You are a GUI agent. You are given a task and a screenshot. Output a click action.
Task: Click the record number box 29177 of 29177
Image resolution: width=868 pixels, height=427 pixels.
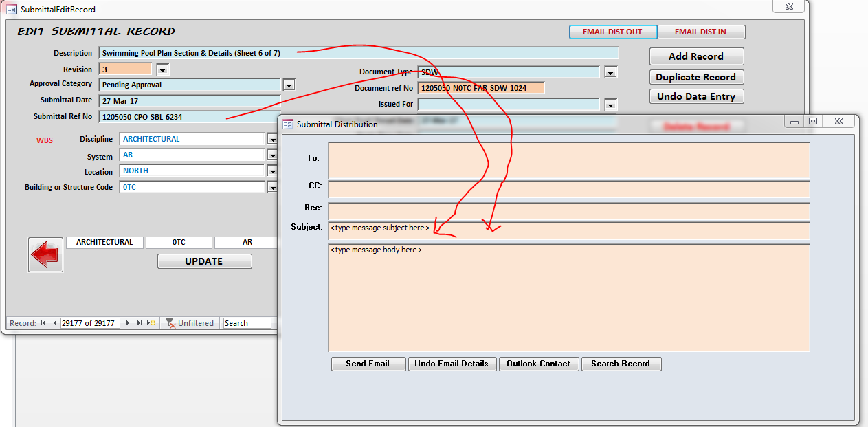(90, 323)
